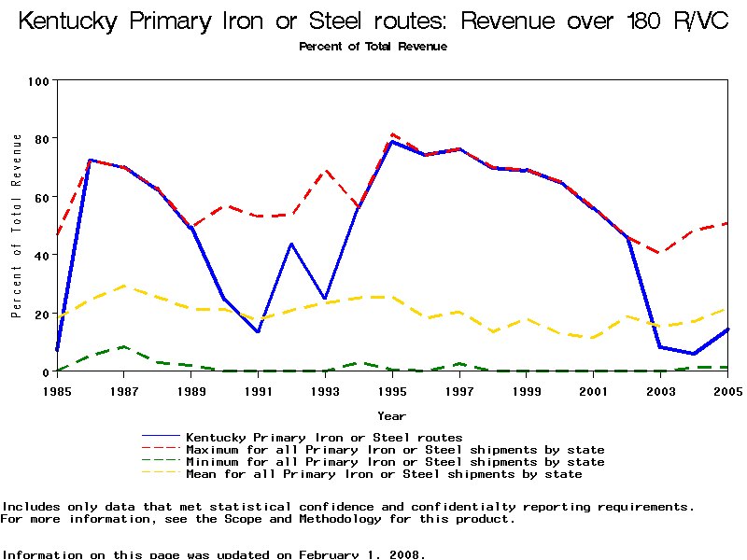
Task: Click the yellow dashed legend line swatch
Action: [x=162, y=474]
